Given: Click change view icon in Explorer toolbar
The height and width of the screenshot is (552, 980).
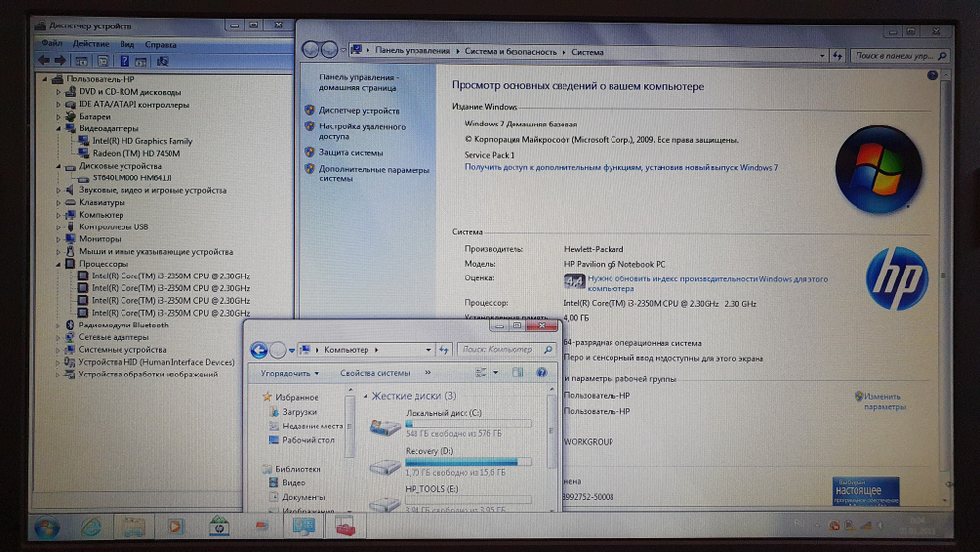Looking at the screenshot, I should [481, 373].
